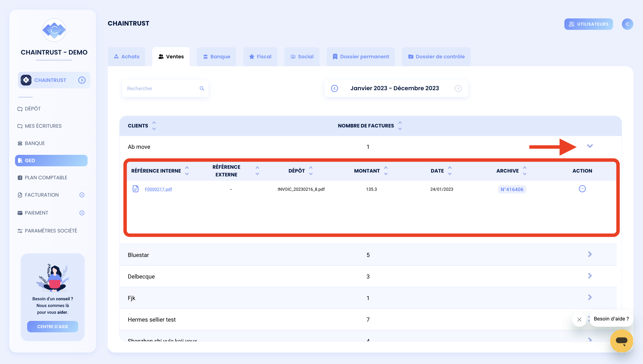The width and height of the screenshot is (643, 364).
Task: Expand PAIEMENT submenu chevron
Action: tap(82, 213)
